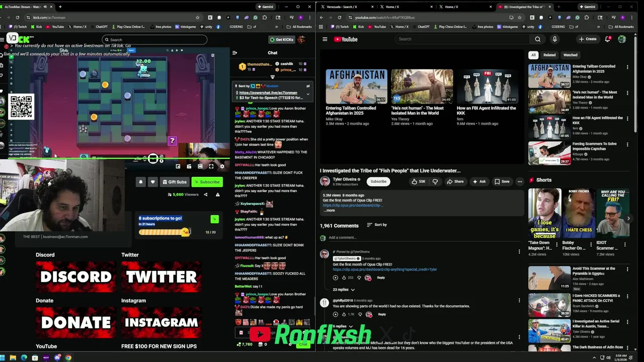
Task: Click Share button under video
Action: (x=455, y=182)
